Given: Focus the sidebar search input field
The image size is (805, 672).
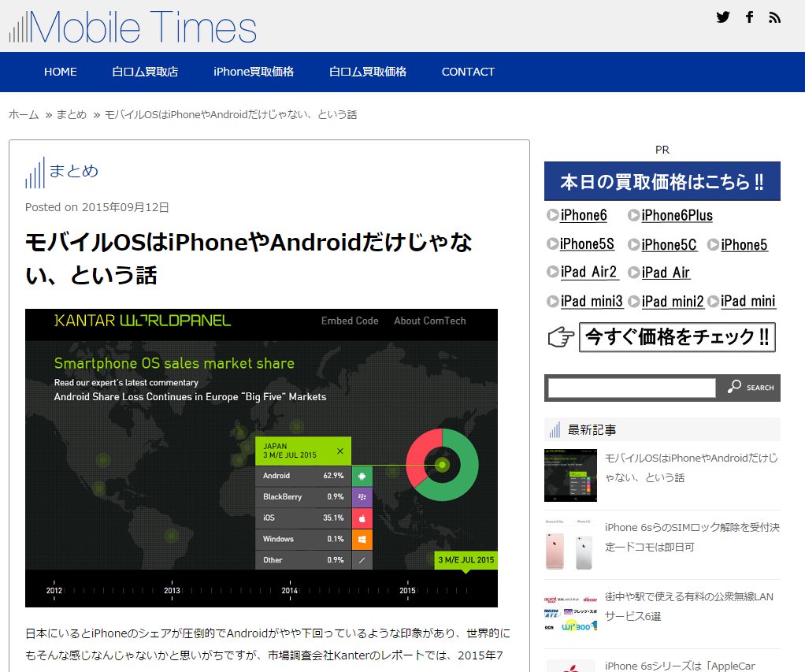Looking at the screenshot, I should coord(632,388).
